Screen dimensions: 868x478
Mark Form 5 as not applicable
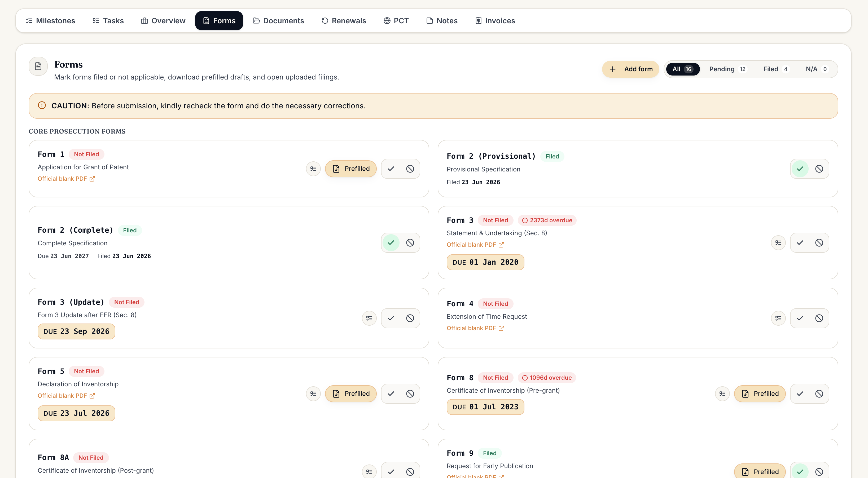coord(410,394)
